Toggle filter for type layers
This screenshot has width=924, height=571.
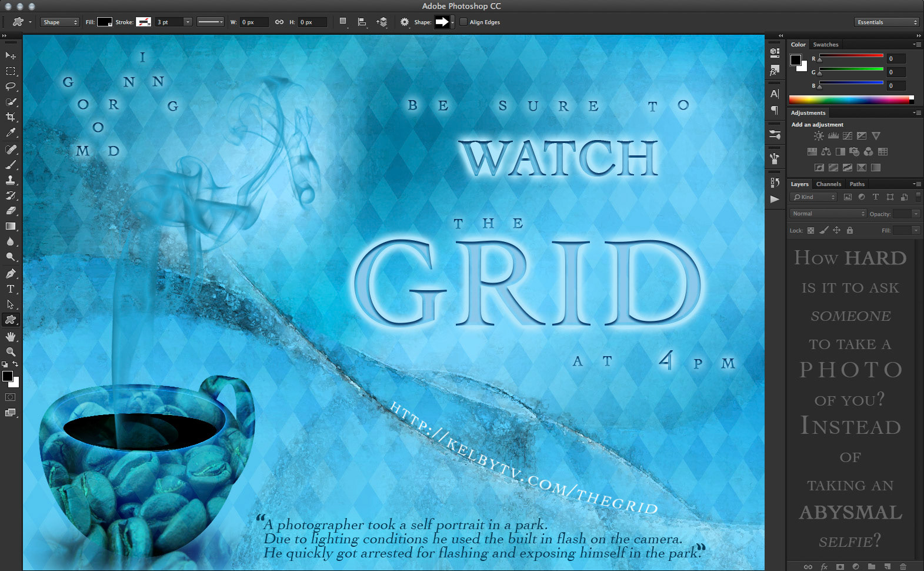point(876,197)
